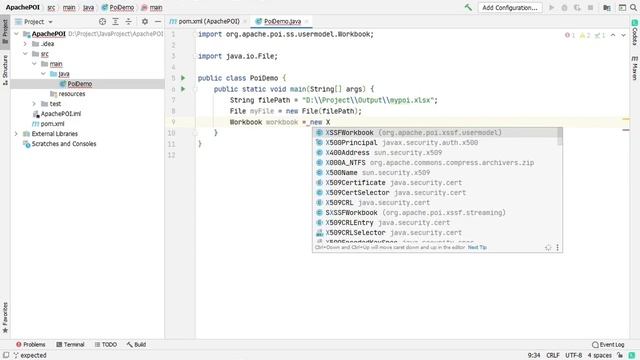Expand External Libraries node
Screen dimensions: 640x360
coord(16,134)
